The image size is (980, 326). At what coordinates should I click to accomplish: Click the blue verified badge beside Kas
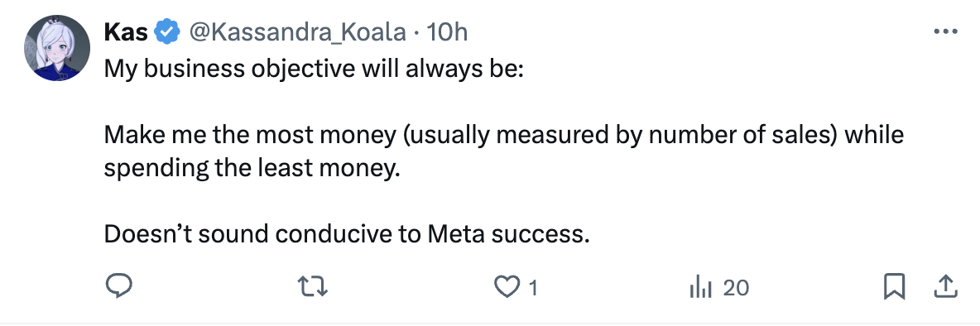(167, 31)
